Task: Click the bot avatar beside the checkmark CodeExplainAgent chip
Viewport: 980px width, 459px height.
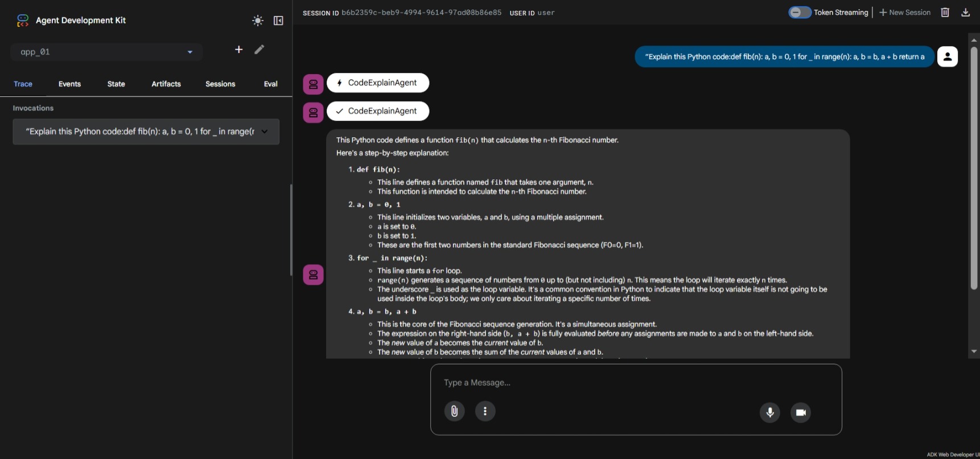Action: pos(313,113)
